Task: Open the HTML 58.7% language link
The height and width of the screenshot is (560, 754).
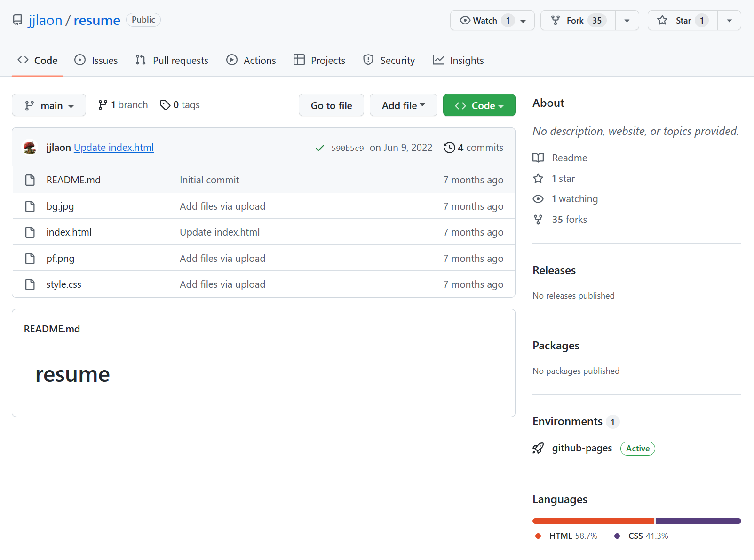Action: click(x=566, y=536)
